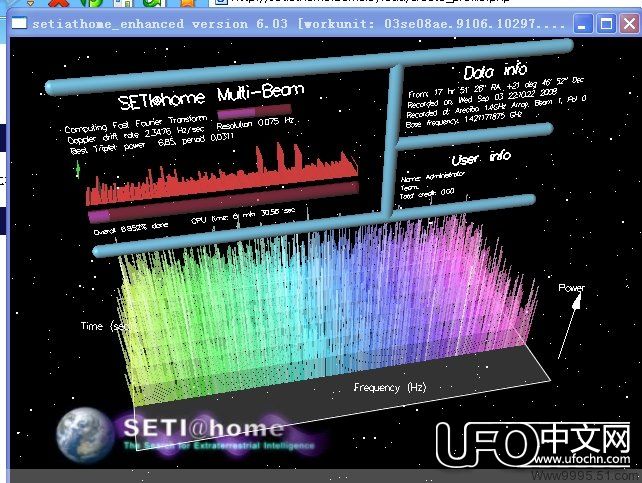Close the setiathome_enhanced window
Image resolution: width=642 pixels, height=483 pixels.
coord(630,24)
